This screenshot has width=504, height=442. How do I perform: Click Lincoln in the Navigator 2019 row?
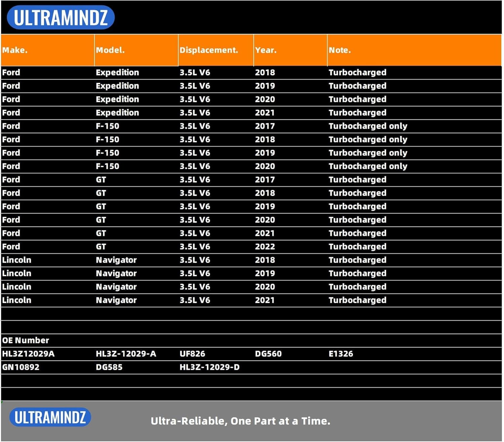16,274
